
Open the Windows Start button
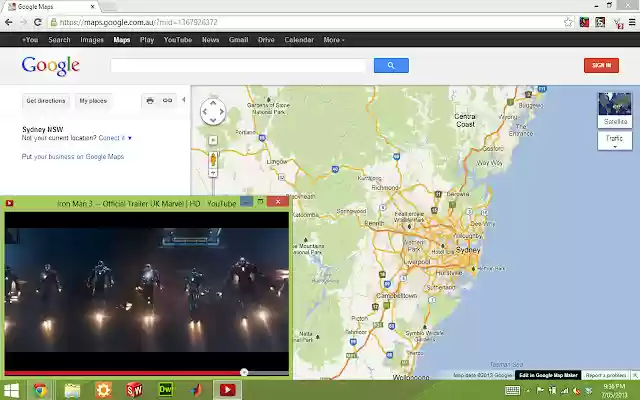tap(11, 391)
